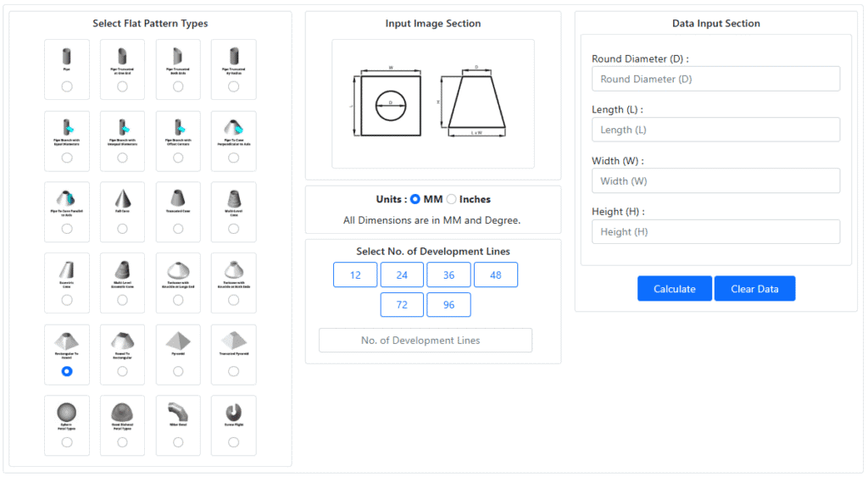Choose 72 development lines

pyautogui.click(x=402, y=305)
